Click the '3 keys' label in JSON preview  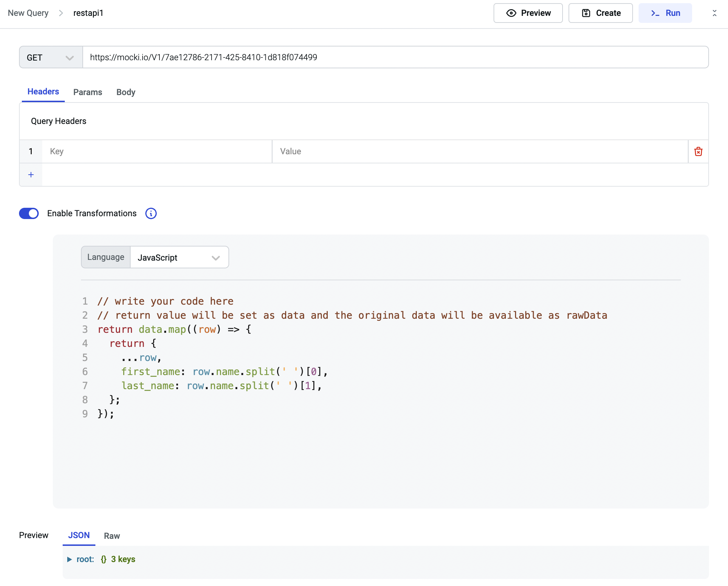tap(123, 559)
